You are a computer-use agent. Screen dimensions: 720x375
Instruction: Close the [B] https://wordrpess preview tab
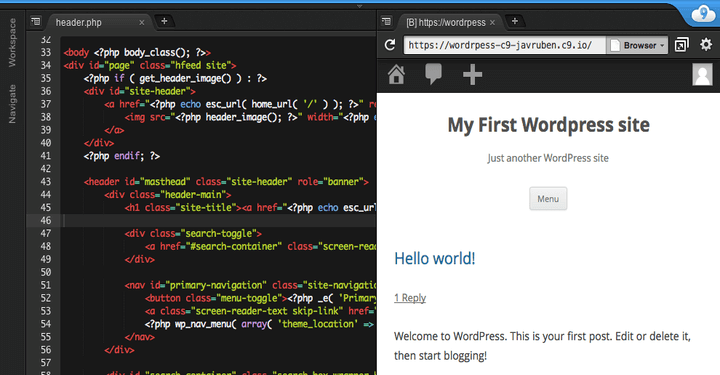click(492, 22)
